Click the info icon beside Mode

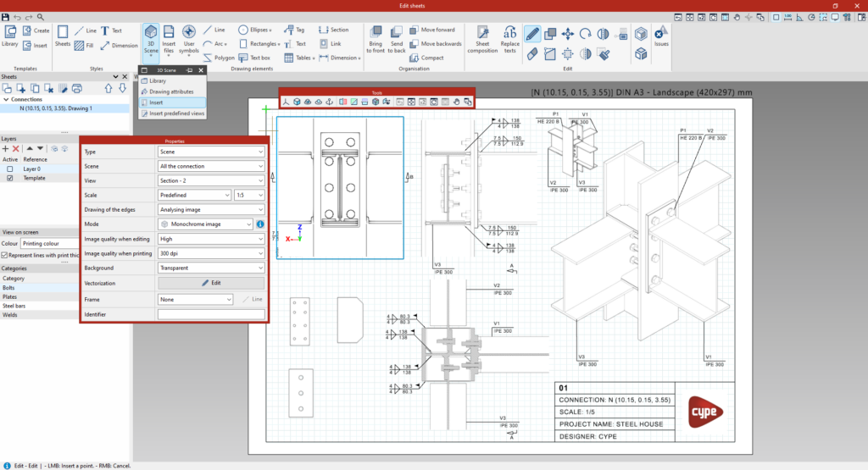260,224
